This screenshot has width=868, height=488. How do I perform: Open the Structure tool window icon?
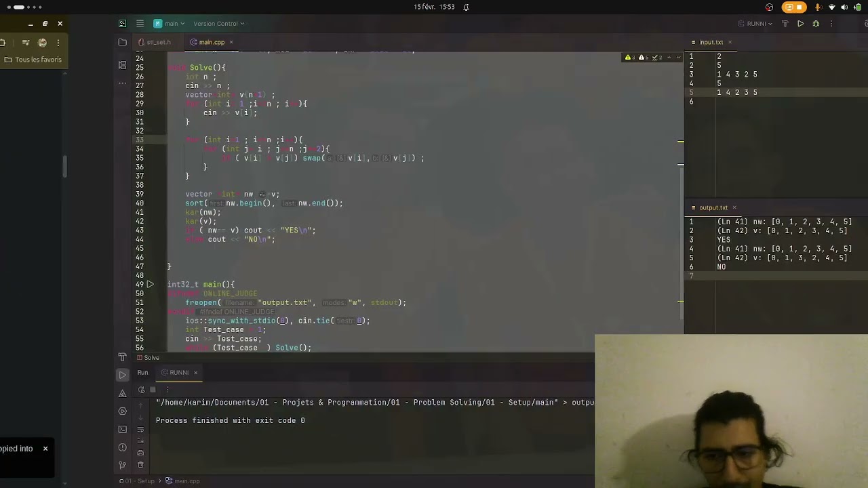[x=122, y=65]
